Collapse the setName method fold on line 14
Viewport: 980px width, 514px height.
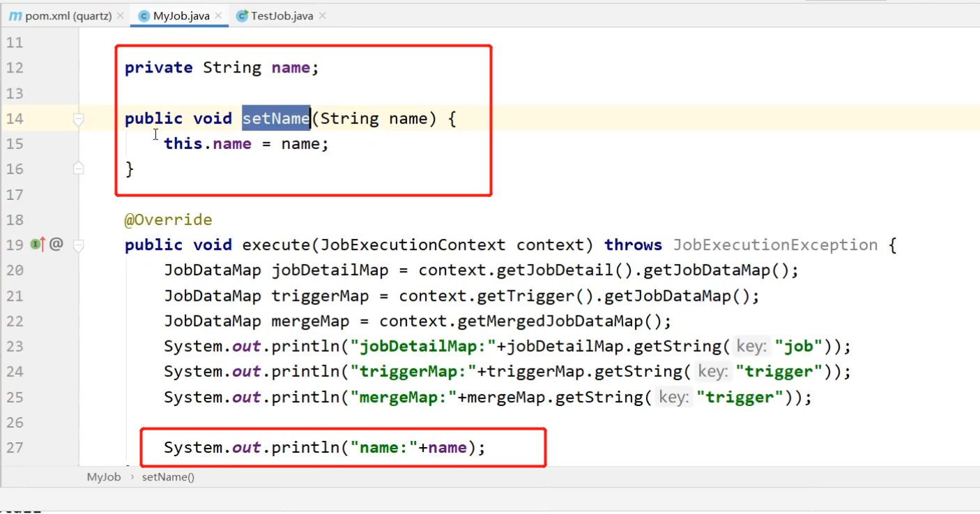[x=79, y=120]
